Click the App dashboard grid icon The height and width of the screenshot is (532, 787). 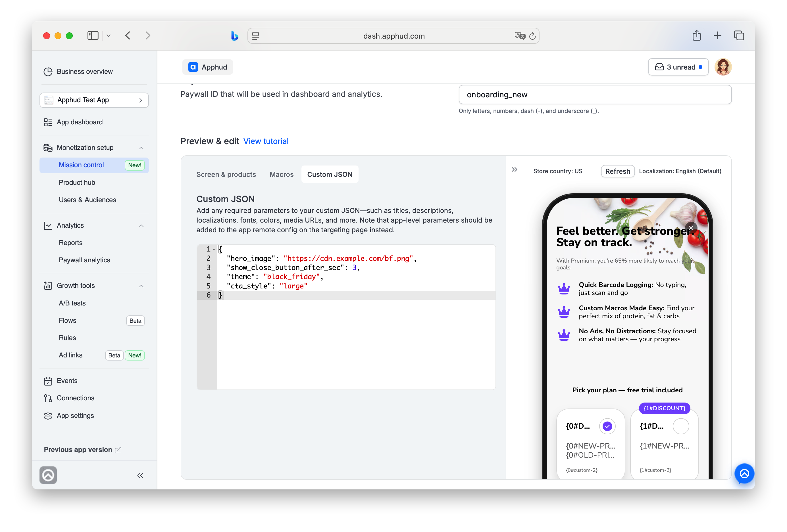(48, 122)
